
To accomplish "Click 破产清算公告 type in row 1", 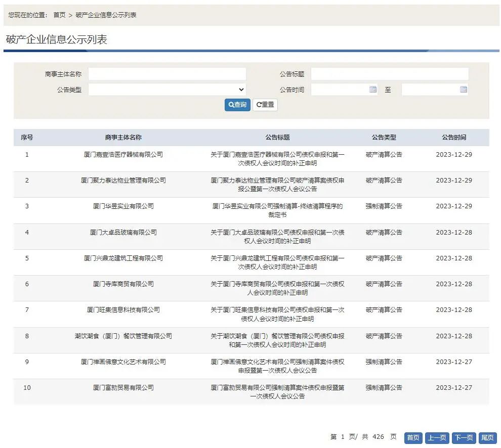I will coord(384,155).
